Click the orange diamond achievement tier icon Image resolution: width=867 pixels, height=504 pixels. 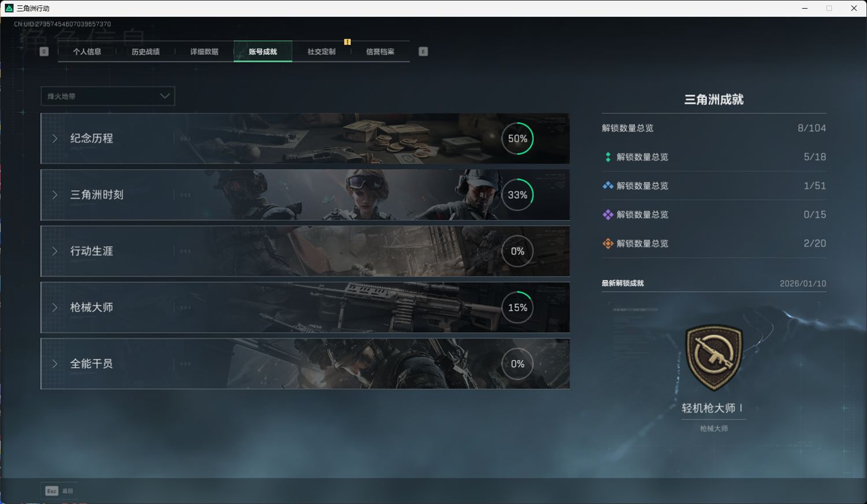tap(607, 244)
